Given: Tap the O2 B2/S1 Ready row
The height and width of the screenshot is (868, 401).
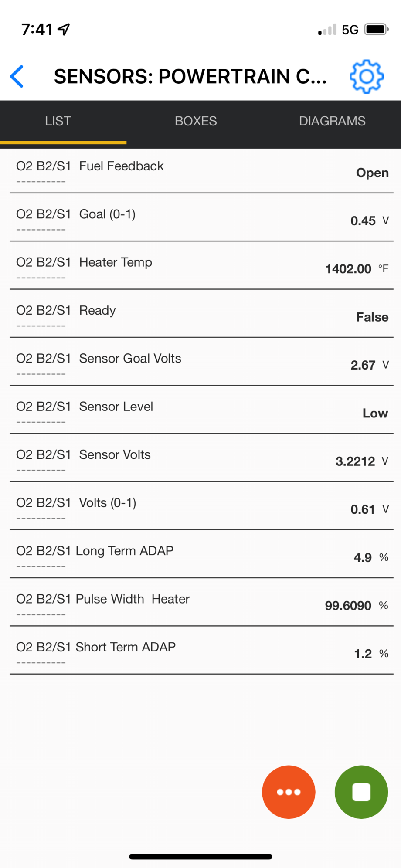Looking at the screenshot, I should 200,315.
